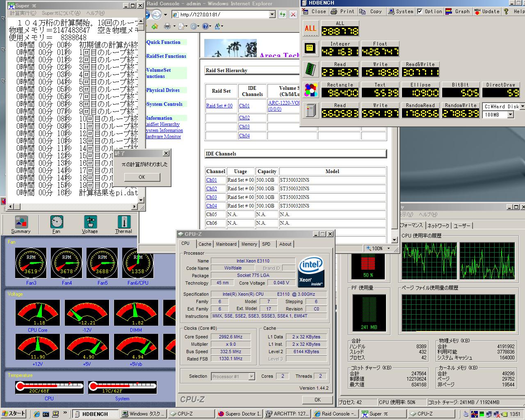Open the Voltage view in Supero Doctor
Screen dimensions: 525x420
(x=90, y=225)
